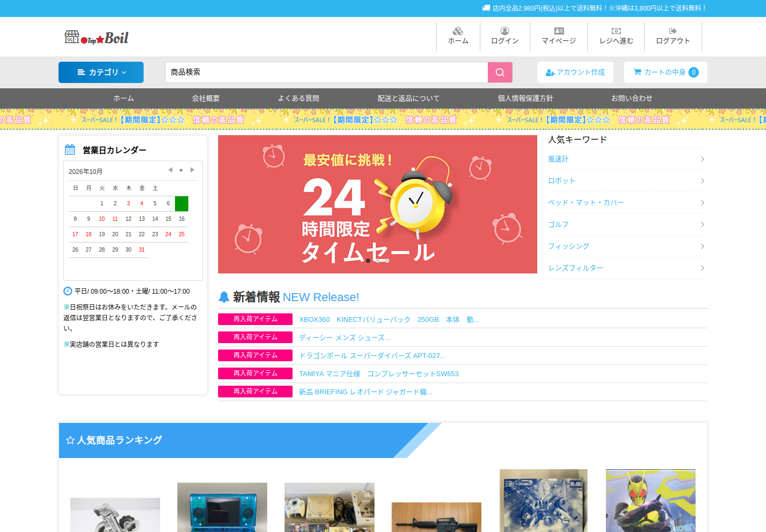Expand the 風速計 keyword arrow

(702, 159)
